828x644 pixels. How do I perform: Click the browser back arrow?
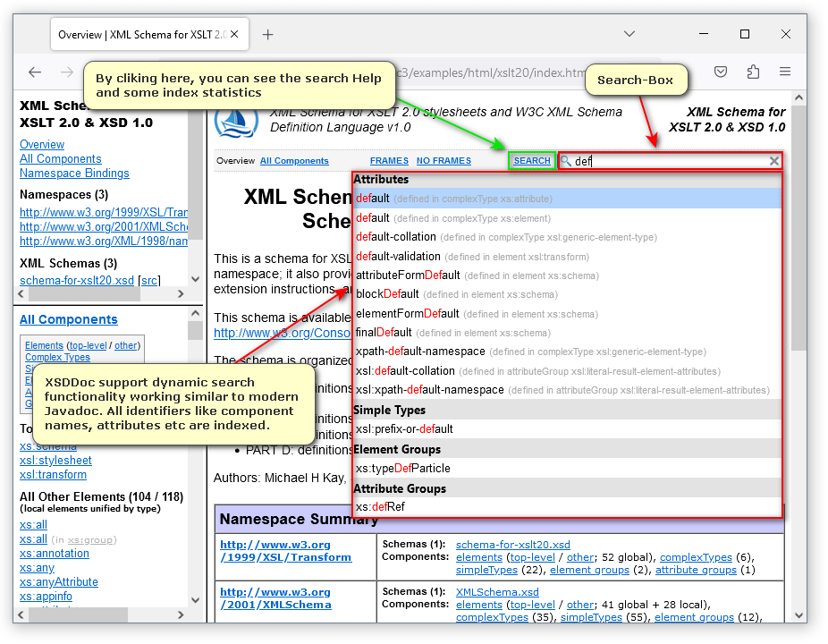point(35,72)
